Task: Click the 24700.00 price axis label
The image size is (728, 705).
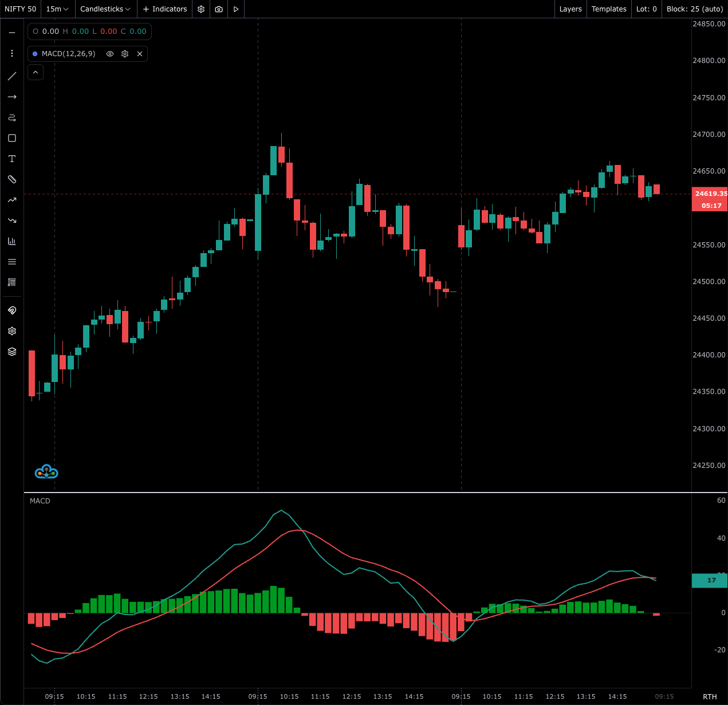Action: [709, 135]
